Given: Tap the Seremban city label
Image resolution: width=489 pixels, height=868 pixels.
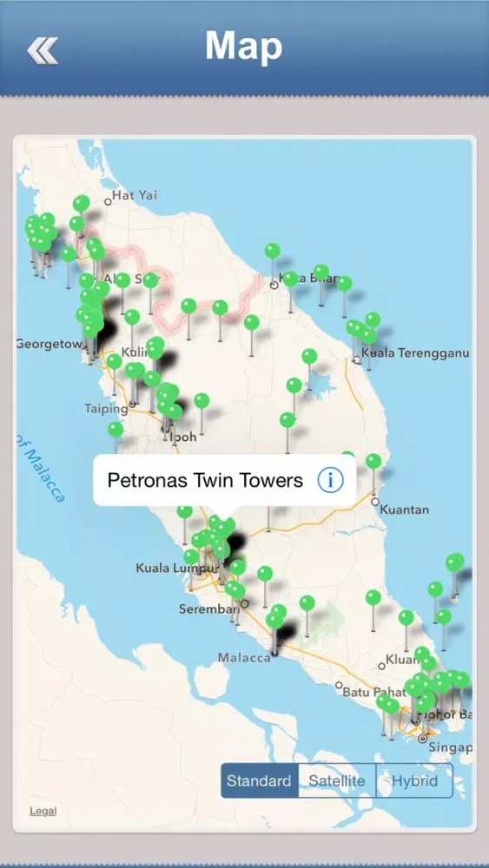Looking at the screenshot, I should tap(208, 609).
